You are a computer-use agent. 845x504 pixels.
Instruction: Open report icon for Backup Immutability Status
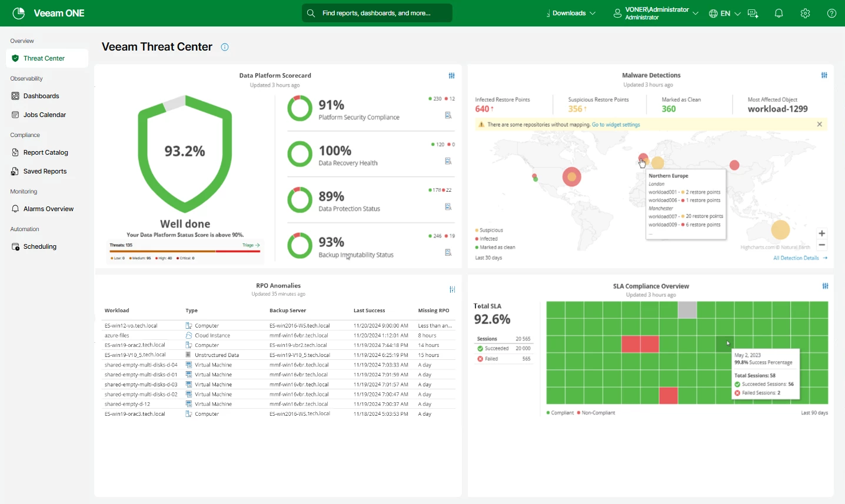point(448,252)
